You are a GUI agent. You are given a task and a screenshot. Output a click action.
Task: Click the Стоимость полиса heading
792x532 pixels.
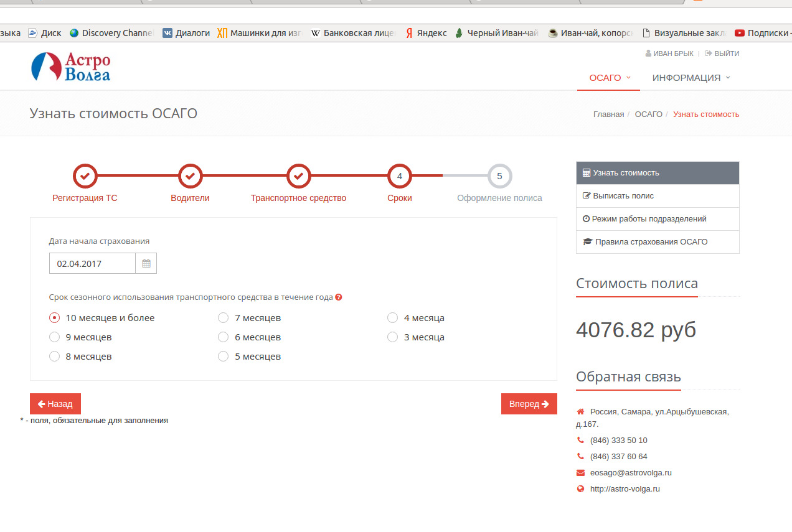(x=637, y=284)
